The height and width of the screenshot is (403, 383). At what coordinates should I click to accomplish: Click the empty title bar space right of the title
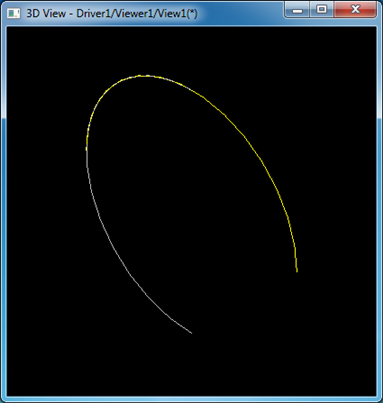(x=240, y=13)
